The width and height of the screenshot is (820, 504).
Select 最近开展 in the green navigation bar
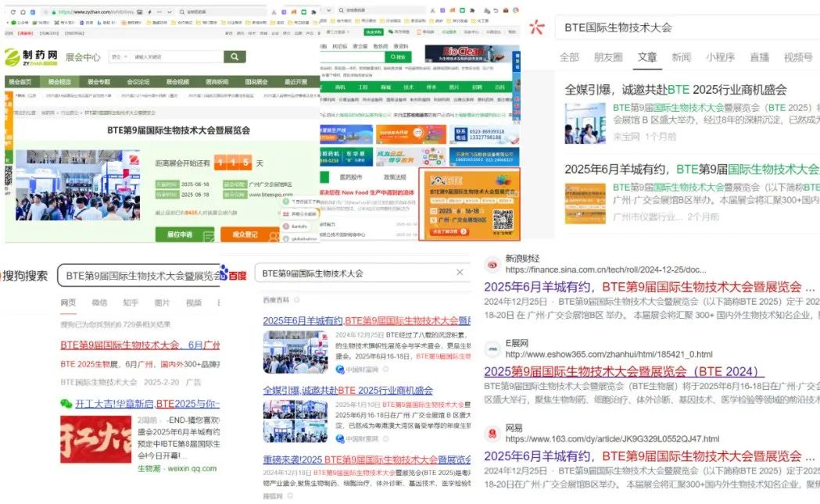pyautogui.click(x=295, y=81)
